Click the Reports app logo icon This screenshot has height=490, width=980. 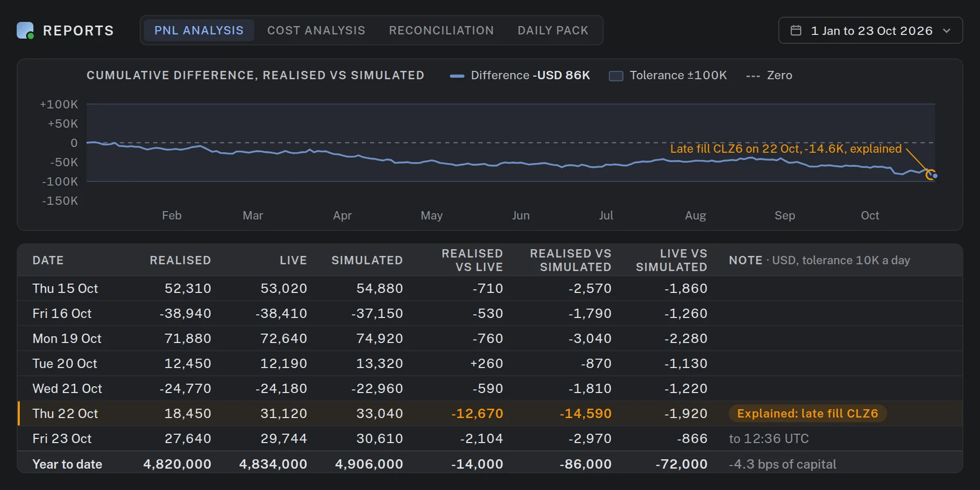coord(25,31)
